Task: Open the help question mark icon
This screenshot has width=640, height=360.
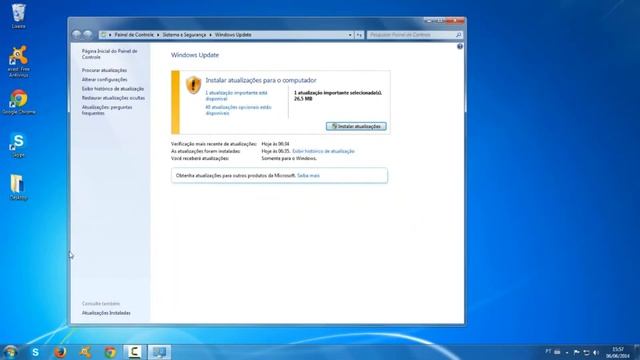Action: pos(460,47)
